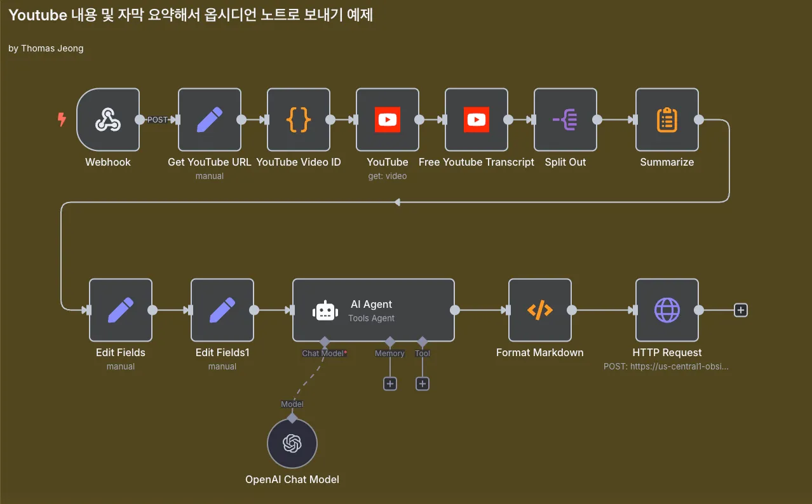The height and width of the screenshot is (504, 812).
Task: Click the Chat Model connector diamond
Action: click(x=324, y=342)
